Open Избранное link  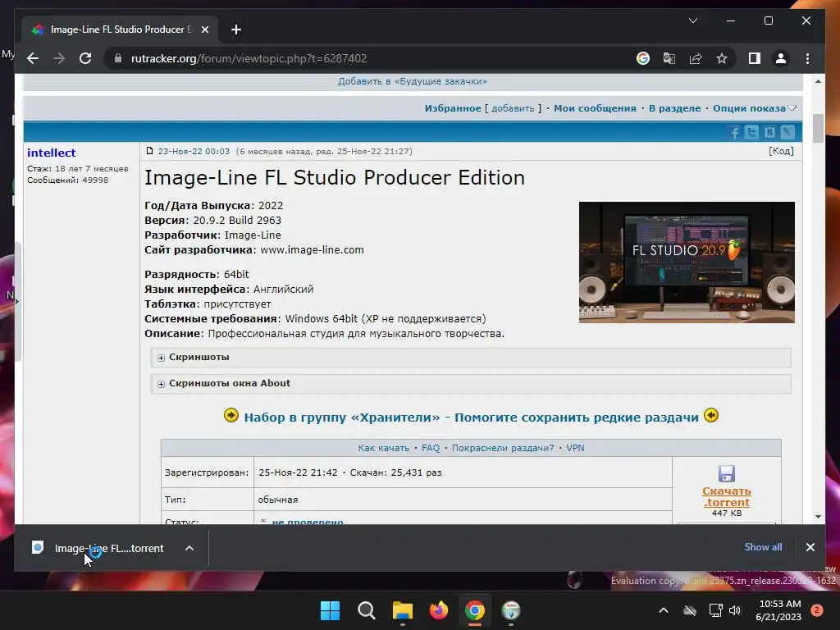coord(453,108)
